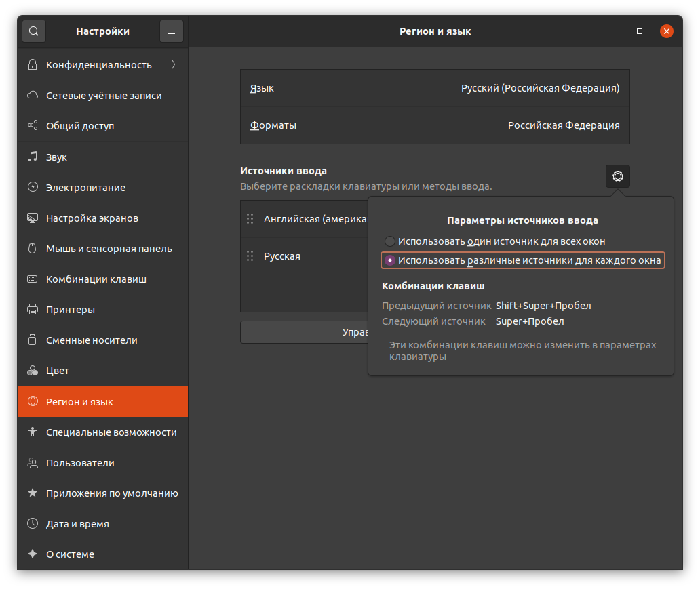This screenshot has width=700, height=589.
Task: Click the search icon in Settings header
Action: pos(34,31)
